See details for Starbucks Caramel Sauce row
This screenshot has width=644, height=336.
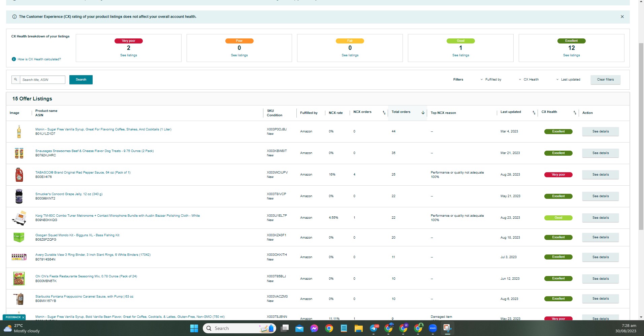[x=601, y=299]
